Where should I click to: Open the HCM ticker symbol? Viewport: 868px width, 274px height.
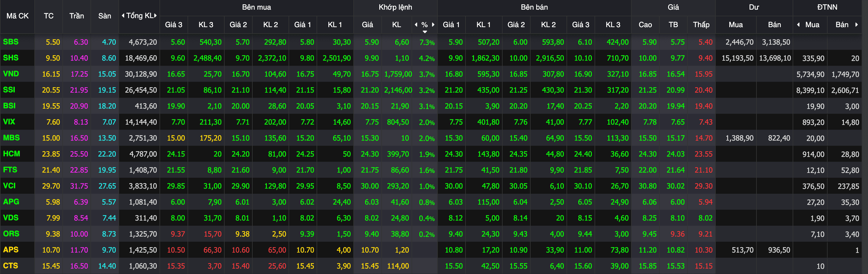click(x=11, y=154)
